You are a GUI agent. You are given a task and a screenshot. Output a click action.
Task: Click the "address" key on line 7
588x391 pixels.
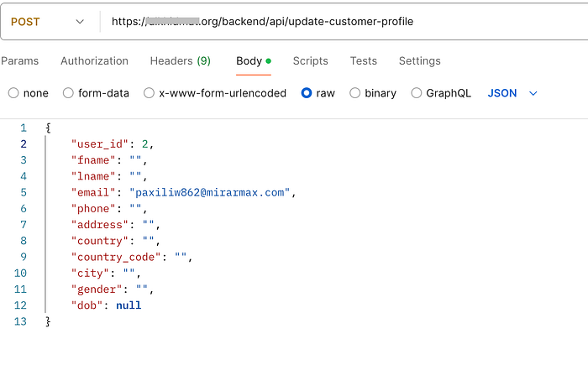[100, 225]
